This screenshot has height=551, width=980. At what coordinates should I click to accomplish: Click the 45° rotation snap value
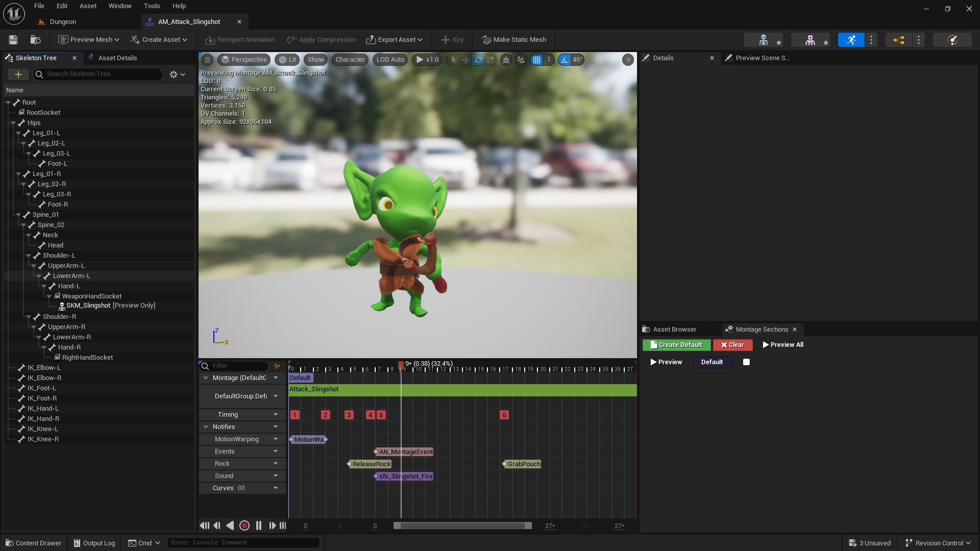577,60
